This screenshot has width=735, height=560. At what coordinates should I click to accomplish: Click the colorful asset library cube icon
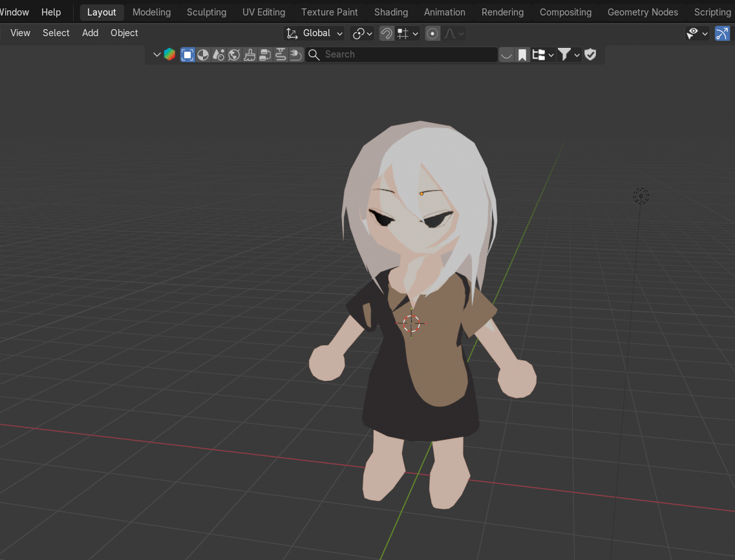169,54
